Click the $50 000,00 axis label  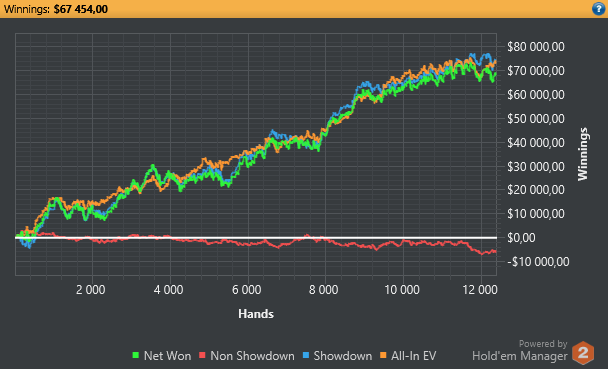pos(536,118)
